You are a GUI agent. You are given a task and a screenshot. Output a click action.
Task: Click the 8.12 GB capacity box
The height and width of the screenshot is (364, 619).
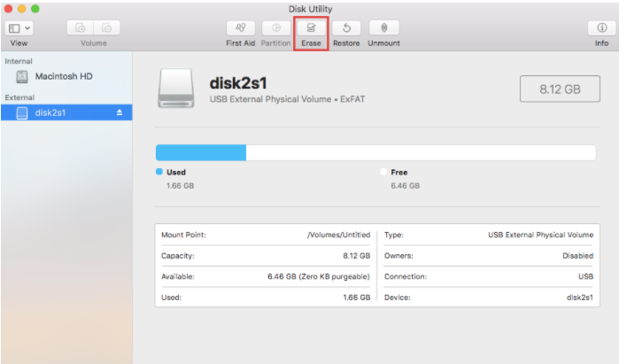click(560, 89)
